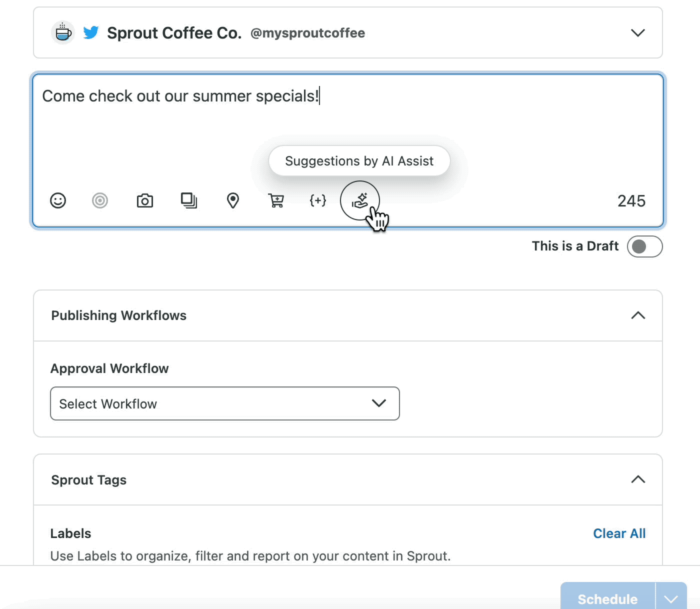Viewport: 700px width, 609px height.
Task: Click the Approval Workflow label
Action: tap(109, 368)
